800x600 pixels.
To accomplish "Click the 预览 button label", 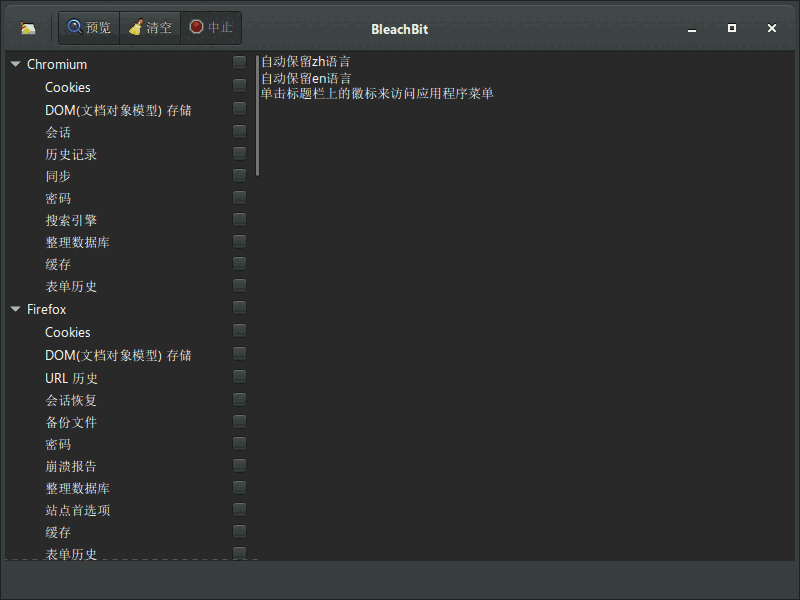I will (99, 28).
